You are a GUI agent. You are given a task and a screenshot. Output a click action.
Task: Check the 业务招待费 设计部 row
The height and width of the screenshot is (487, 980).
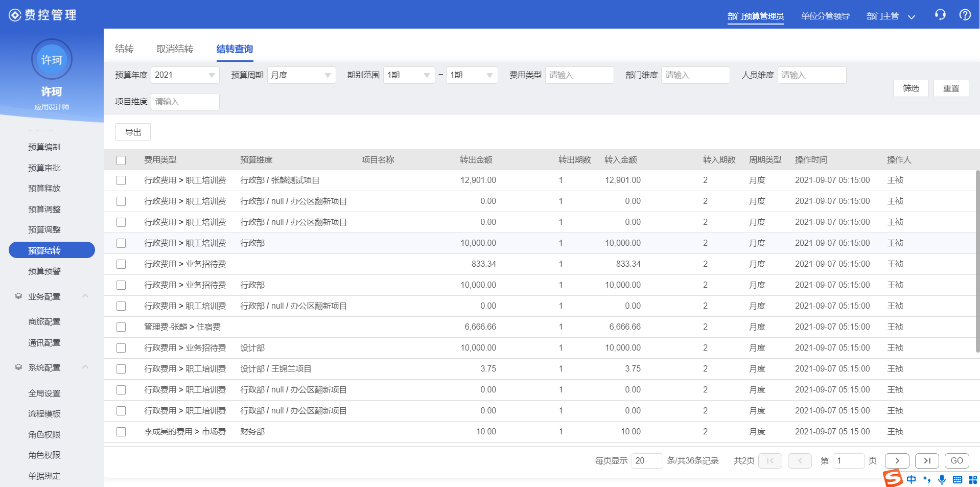click(121, 348)
